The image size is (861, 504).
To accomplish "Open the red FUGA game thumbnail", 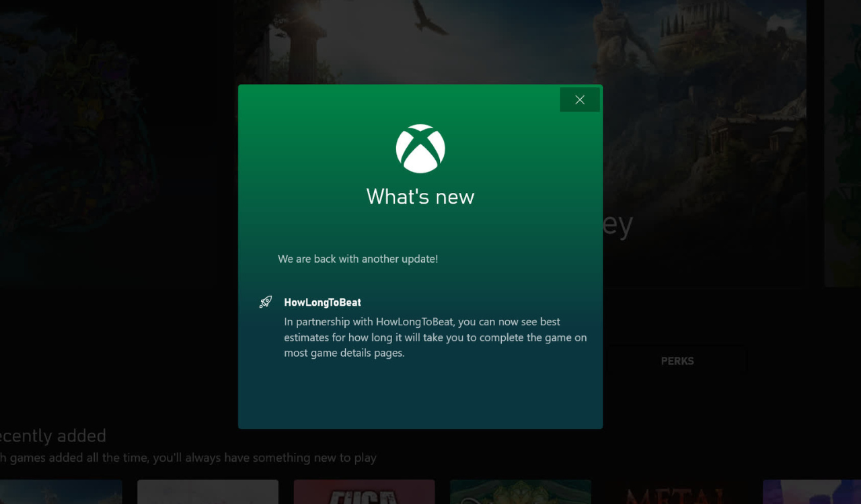I will pyautogui.click(x=364, y=492).
